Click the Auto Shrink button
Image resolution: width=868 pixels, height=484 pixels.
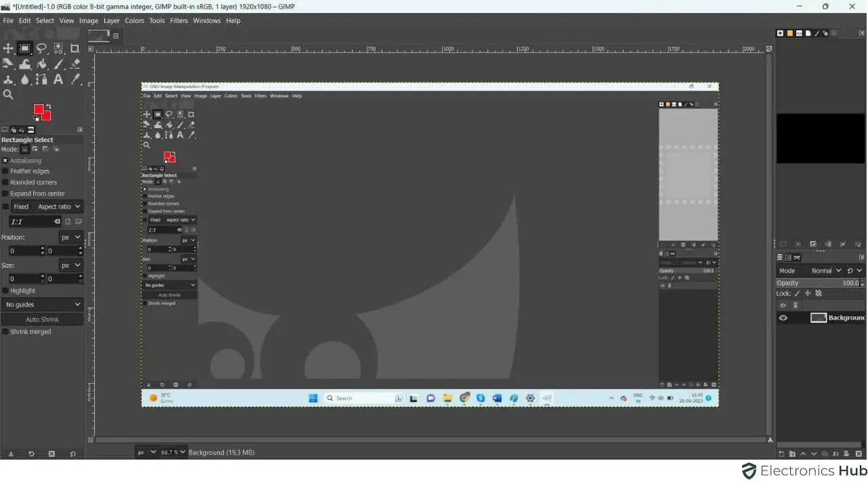(x=42, y=320)
